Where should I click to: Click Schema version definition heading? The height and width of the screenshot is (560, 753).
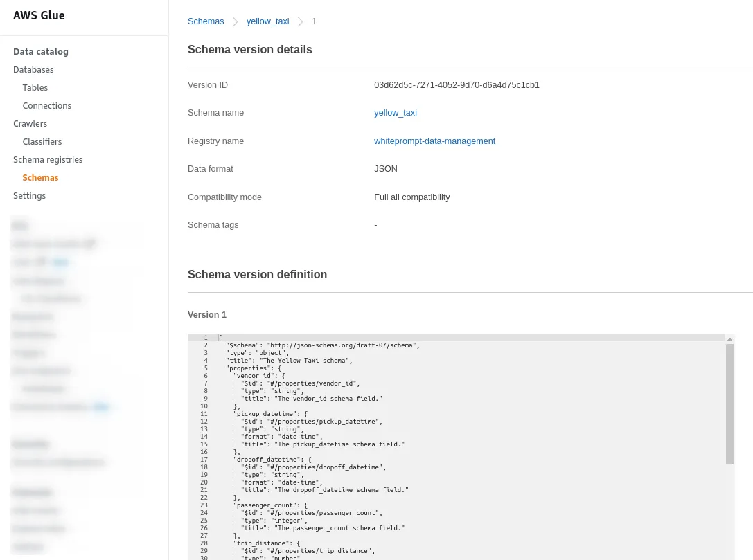257,275
